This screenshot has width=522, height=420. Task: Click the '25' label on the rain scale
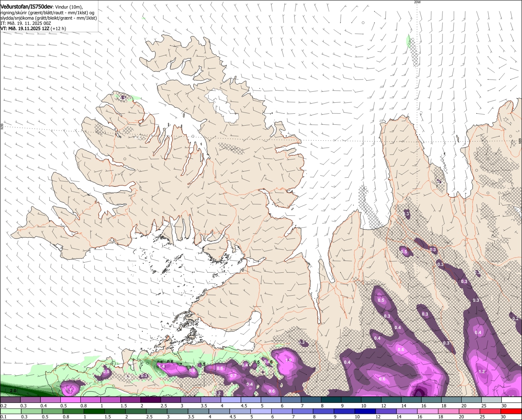[482, 417]
